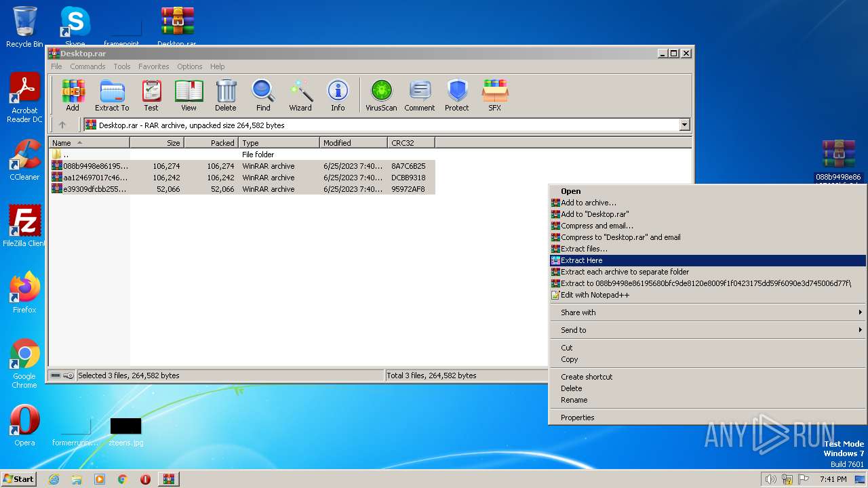Open the Help menu
The width and height of the screenshot is (868, 488).
[x=217, y=66]
